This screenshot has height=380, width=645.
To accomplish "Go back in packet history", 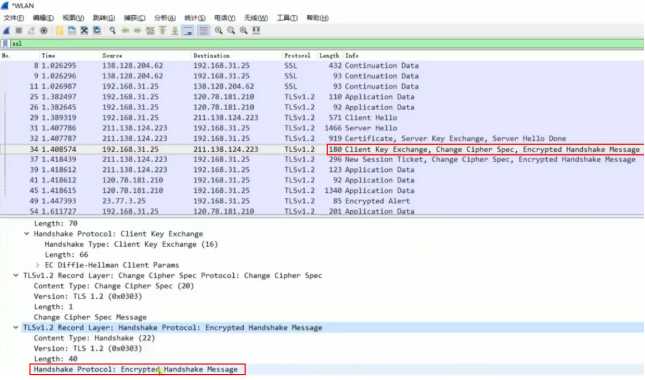I will (x=125, y=30).
